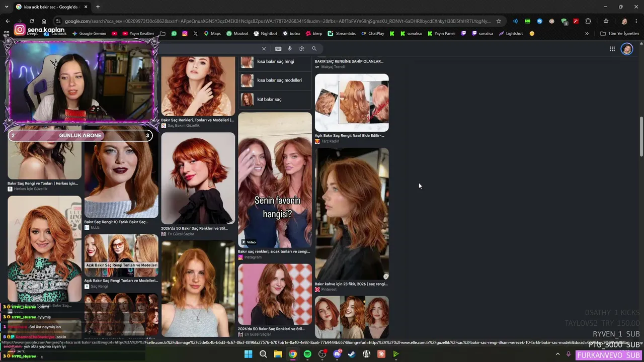Screen dimensions: 644x362
Task: Open the blerp bookmark
Action: (313, 34)
